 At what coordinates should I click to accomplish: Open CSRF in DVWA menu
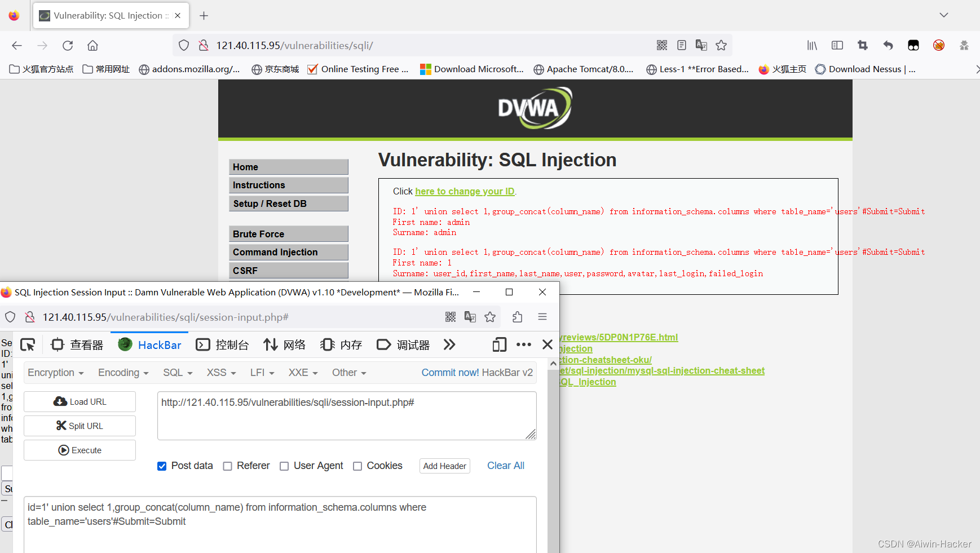[289, 271]
